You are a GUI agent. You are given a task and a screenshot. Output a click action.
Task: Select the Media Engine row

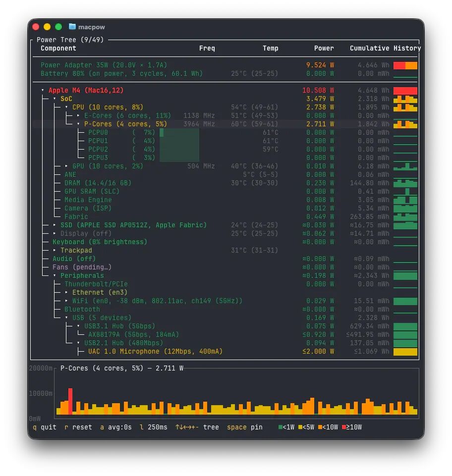(225, 200)
